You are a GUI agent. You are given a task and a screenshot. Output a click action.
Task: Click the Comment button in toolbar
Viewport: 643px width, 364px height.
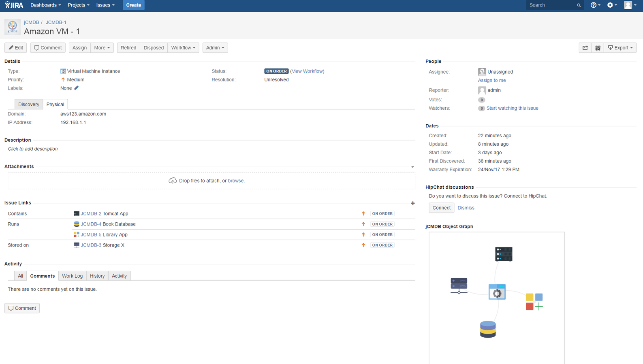48,48
